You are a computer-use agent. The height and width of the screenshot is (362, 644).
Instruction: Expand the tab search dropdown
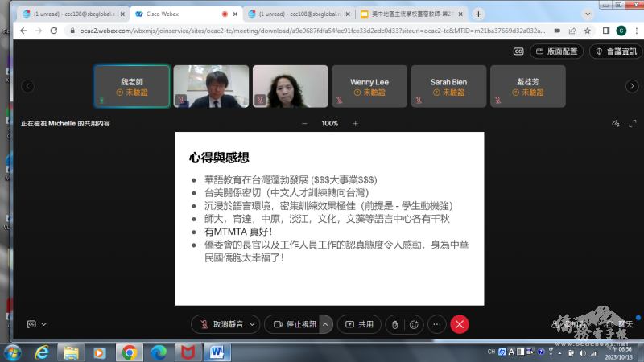[x=588, y=14]
